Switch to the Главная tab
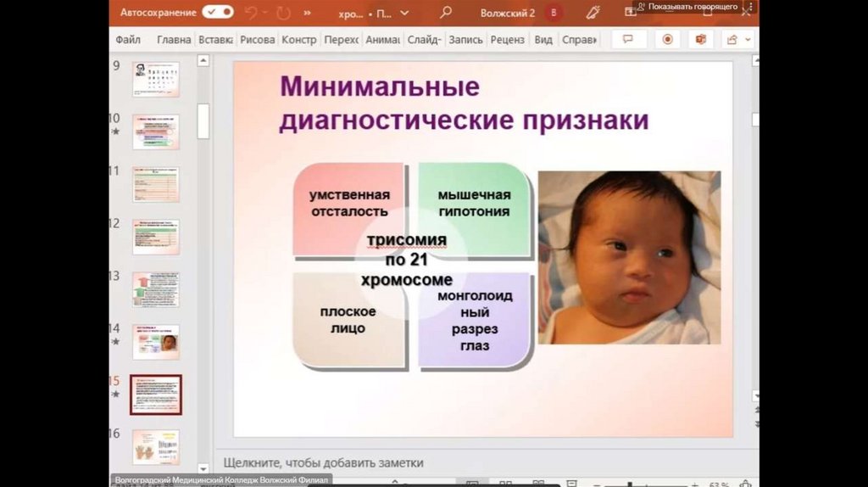The image size is (868, 487). pos(173,40)
